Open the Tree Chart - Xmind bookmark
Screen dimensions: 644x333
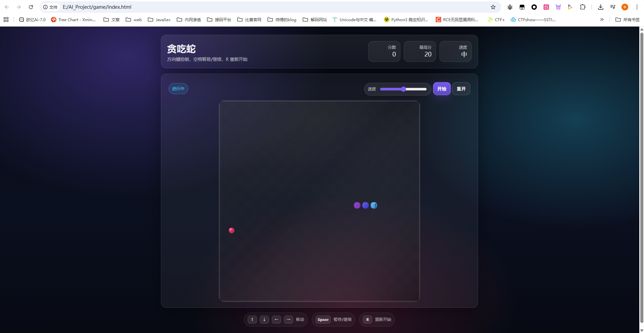click(x=73, y=20)
